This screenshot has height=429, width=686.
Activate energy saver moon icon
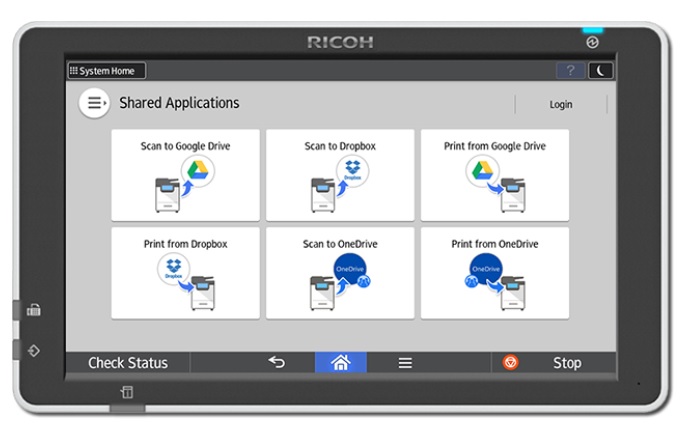601,70
